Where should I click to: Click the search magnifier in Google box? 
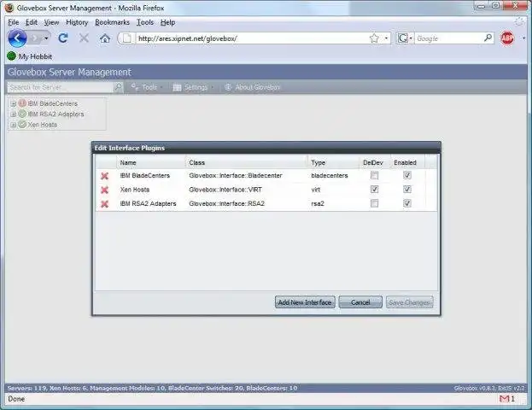(x=488, y=38)
